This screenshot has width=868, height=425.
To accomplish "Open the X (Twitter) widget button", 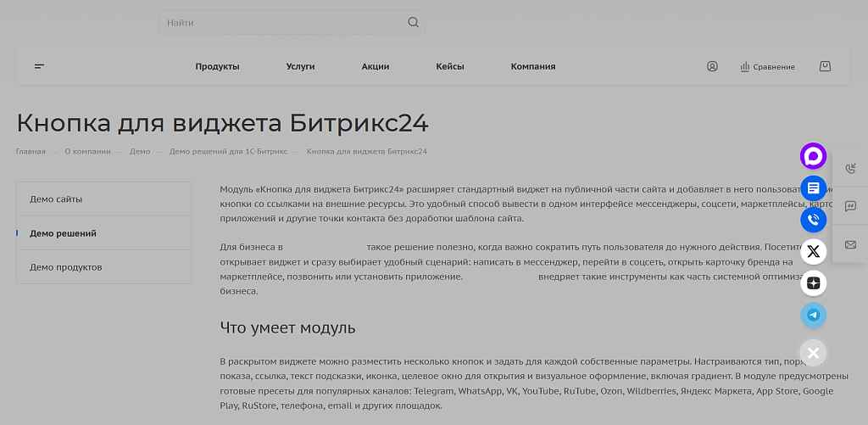I will (x=813, y=251).
